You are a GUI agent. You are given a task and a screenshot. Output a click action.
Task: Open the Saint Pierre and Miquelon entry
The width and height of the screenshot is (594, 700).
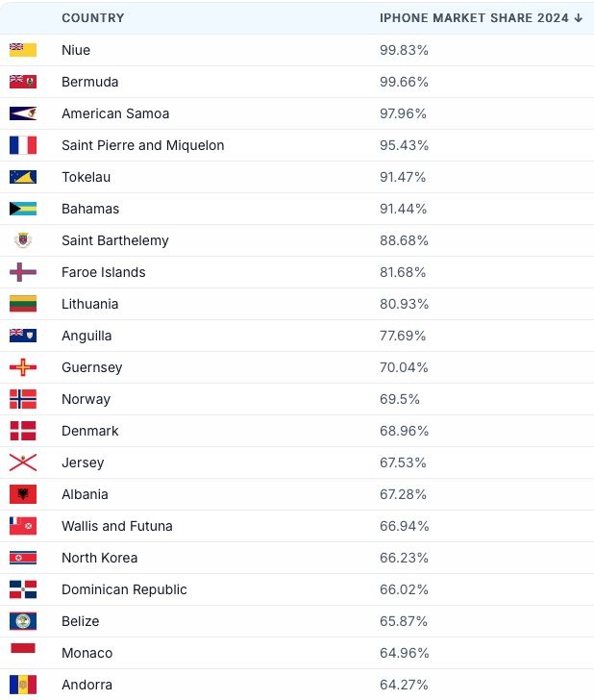click(x=142, y=145)
